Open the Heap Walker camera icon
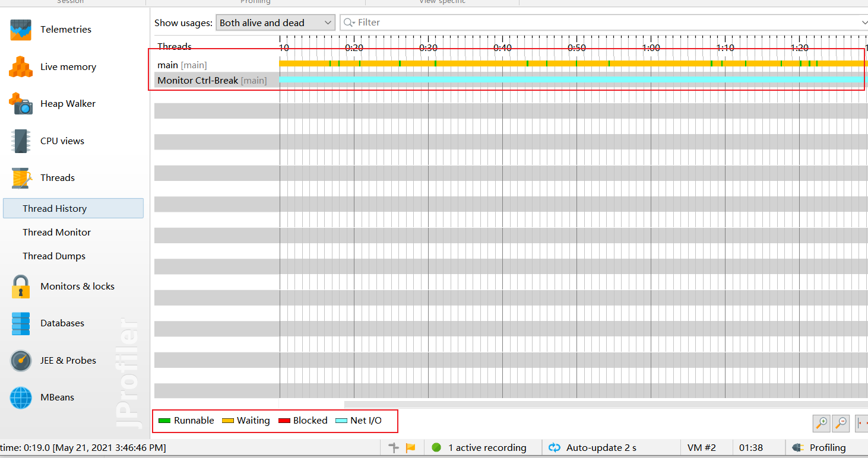 point(21,103)
